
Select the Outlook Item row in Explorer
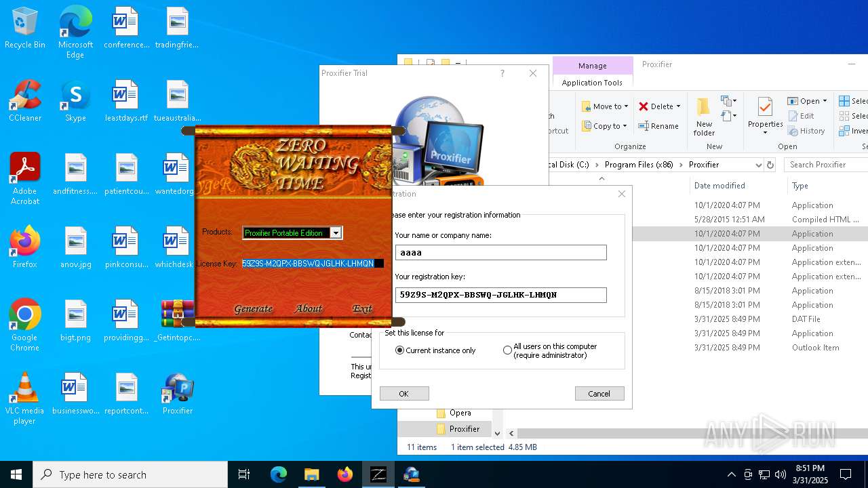(x=750, y=348)
